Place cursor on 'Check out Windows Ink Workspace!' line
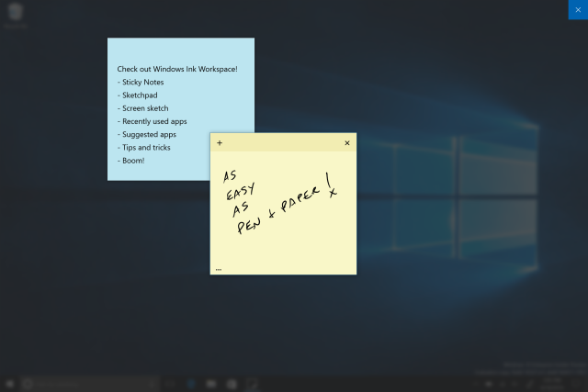The height and width of the screenshot is (392, 588). 177,69
